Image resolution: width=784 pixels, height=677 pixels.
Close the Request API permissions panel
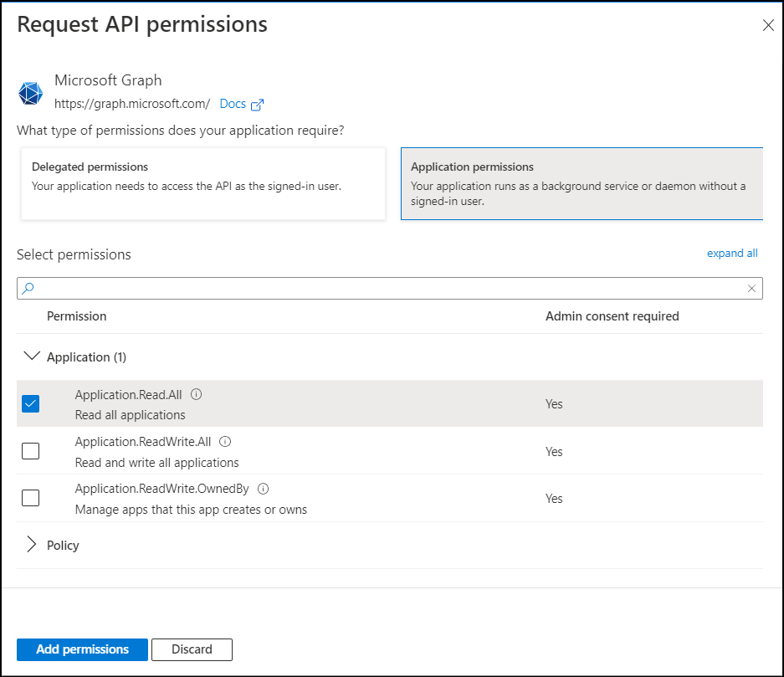pos(768,25)
